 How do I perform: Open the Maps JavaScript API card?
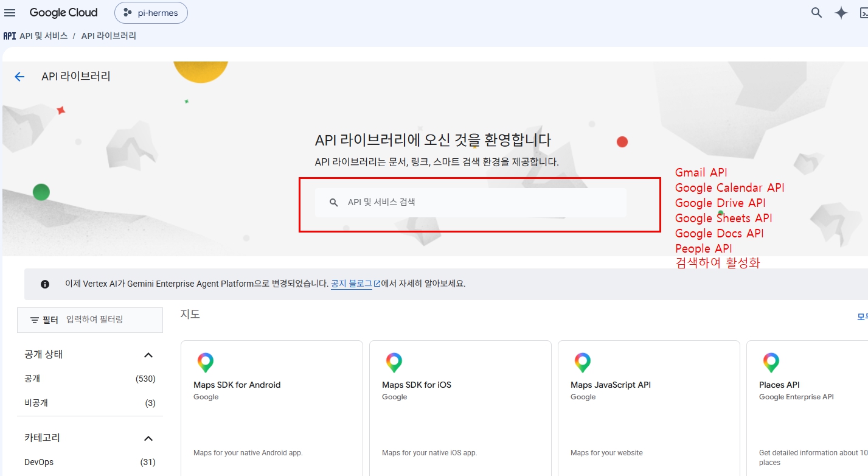(x=649, y=408)
